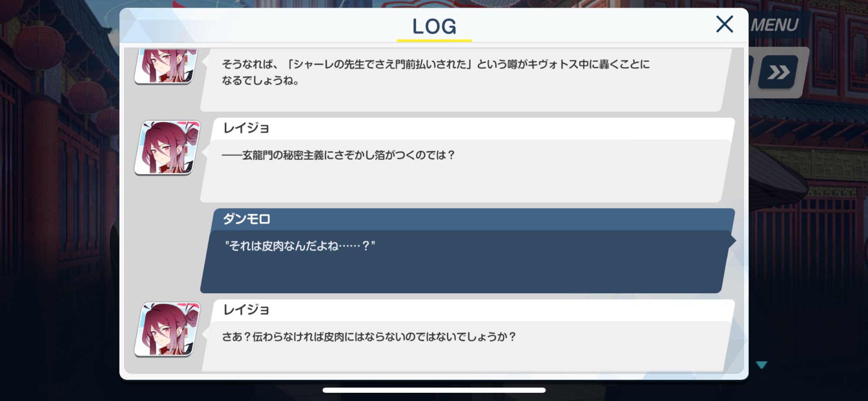Screen dimensions: 868x401
Task: Select the log line starting with そうなれば
Action: [x=435, y=72]
